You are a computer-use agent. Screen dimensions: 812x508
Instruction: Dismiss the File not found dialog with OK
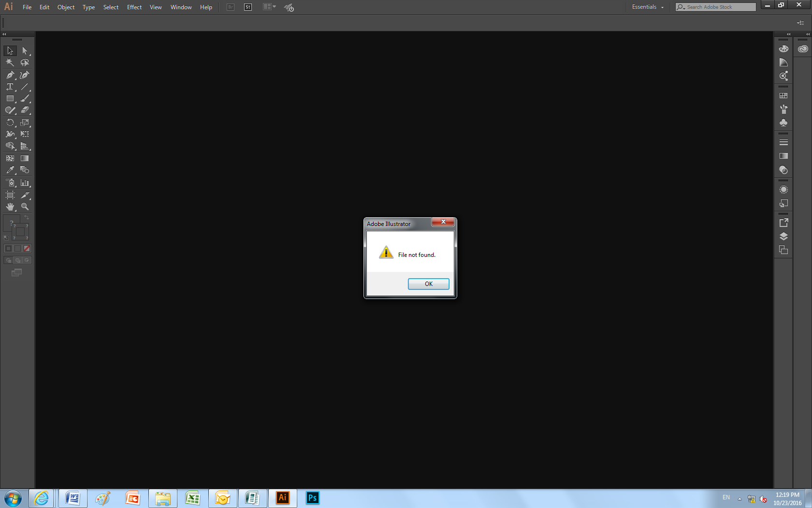[428, 284]
